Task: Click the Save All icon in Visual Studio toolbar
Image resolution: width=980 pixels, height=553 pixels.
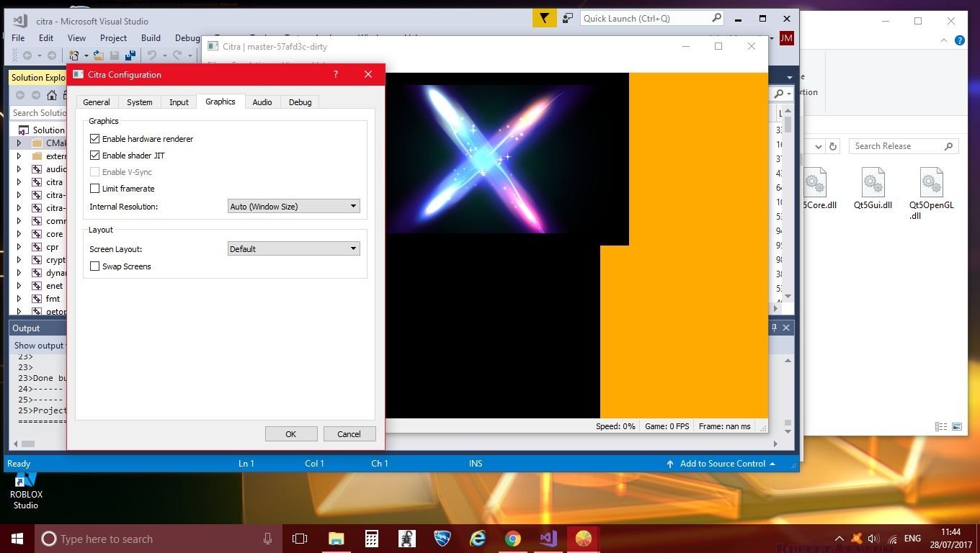Action: point(130,55)
